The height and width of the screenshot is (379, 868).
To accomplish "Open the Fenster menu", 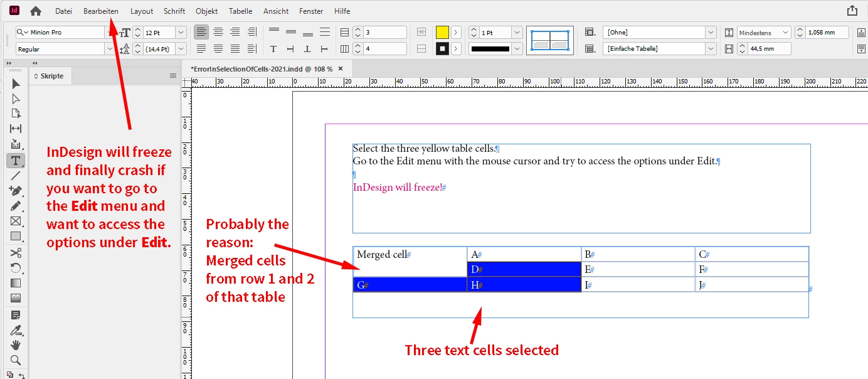I will pos(311,11).
